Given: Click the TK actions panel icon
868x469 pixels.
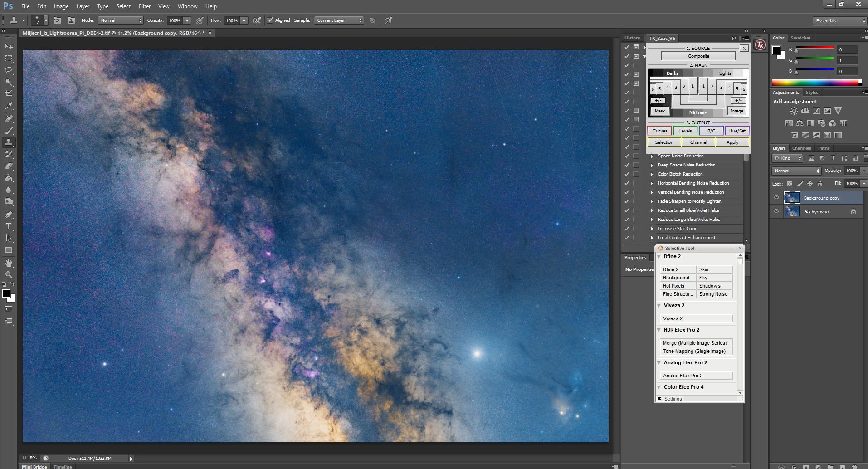Looking at the screenshot, I should pos(760,45).
